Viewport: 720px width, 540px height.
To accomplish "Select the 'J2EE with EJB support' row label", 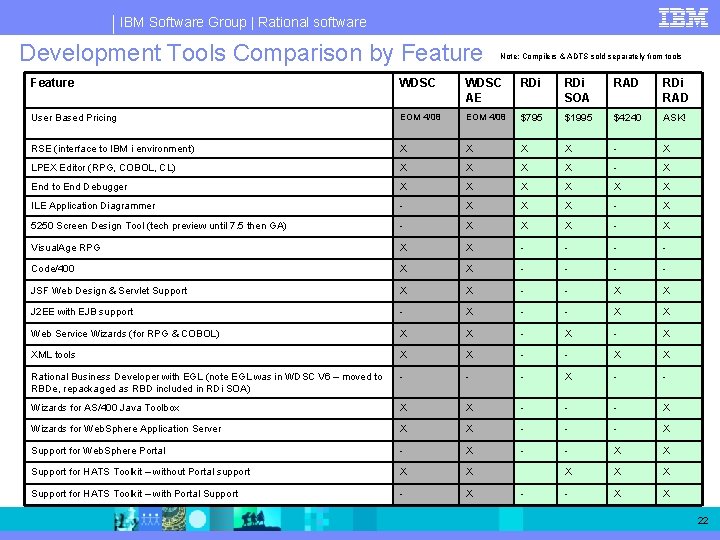I will pyautogui.click(x=82, y=312).
